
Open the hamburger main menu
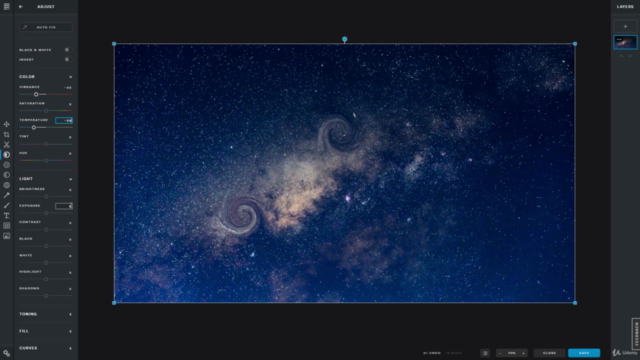7,7
